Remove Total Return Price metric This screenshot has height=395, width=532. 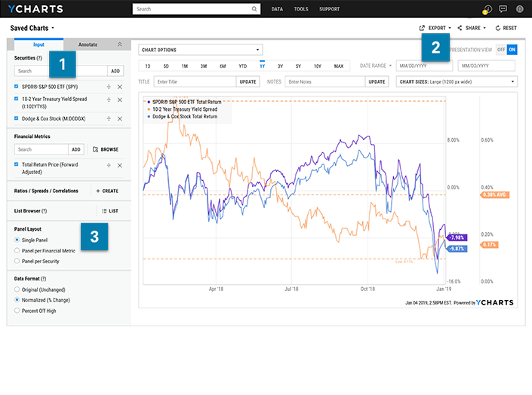[x=120, y=165]
